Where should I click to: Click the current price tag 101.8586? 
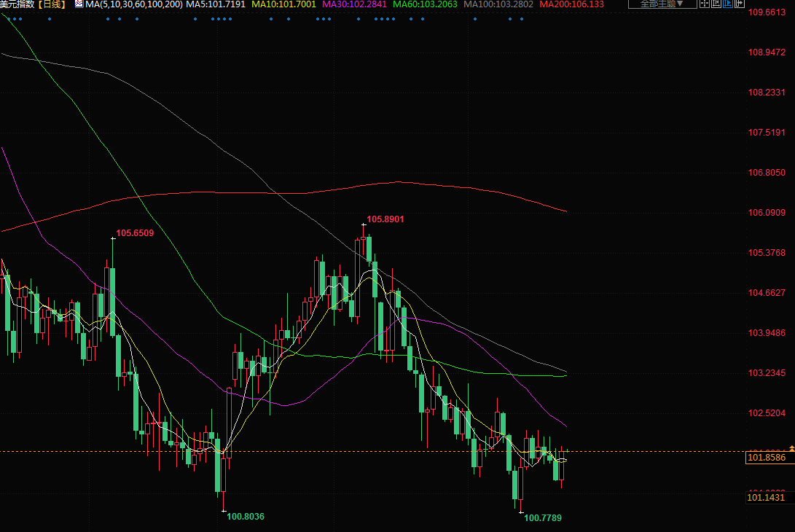coord(766,458)
